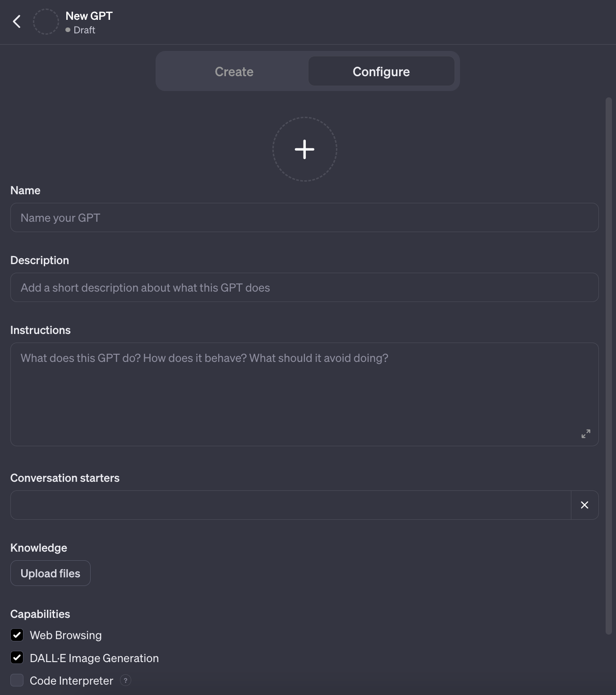Select the Configure tab

(x=381, y=71)
